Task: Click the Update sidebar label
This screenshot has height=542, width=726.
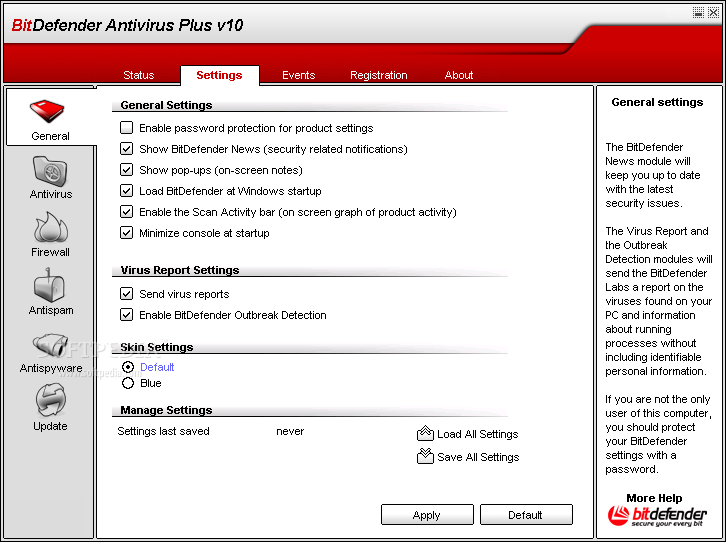Action: (50, 426)
